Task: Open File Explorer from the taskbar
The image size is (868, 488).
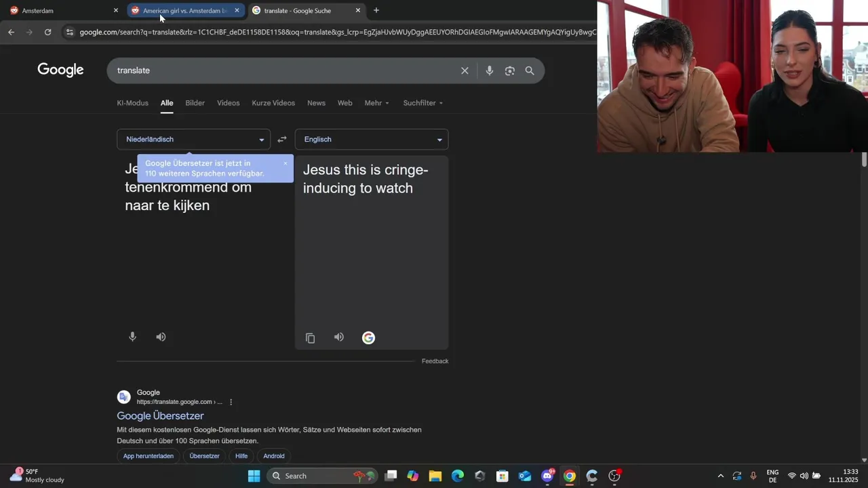Action: point(435,476)
